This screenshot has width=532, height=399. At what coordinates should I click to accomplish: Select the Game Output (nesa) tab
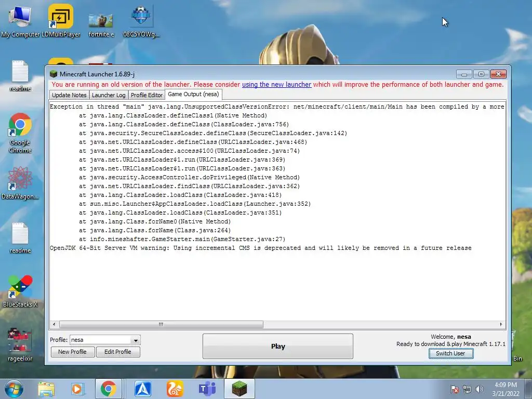(193, 95)
